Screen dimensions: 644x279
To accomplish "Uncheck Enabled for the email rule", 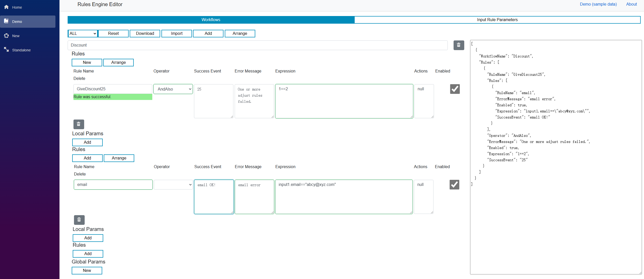I will tap(454, 185).
